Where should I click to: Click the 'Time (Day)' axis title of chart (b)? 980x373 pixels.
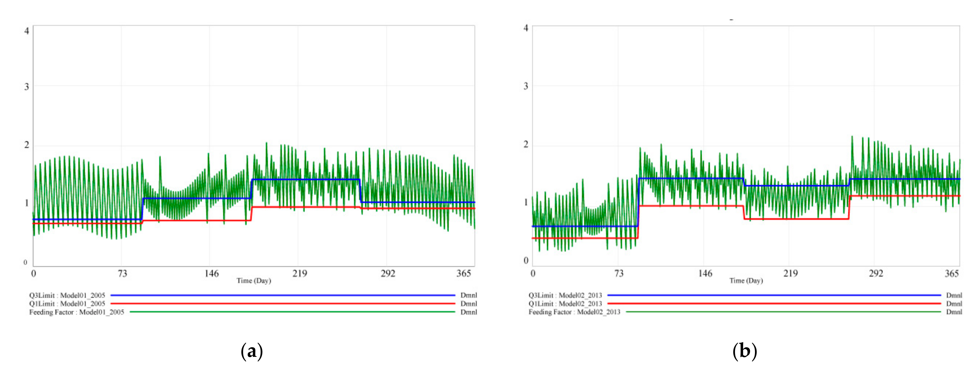[x=746, y=281]
